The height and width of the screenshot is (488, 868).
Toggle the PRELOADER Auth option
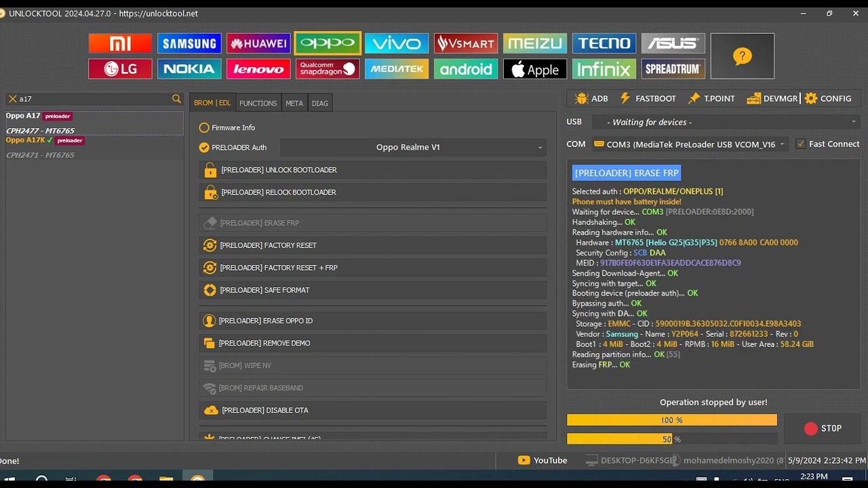[204, 147]
